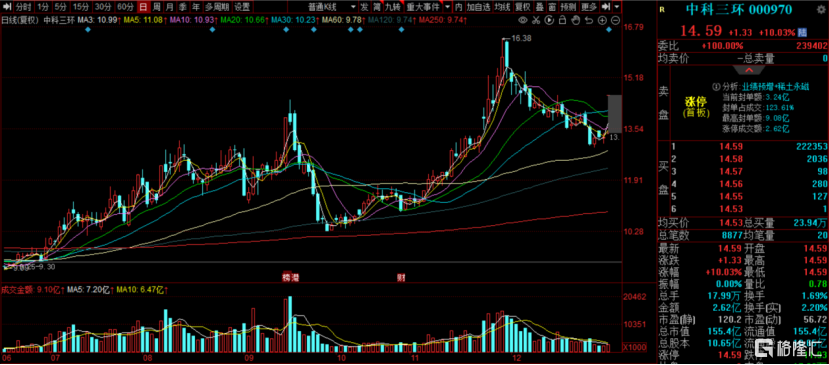829x365 pixels.
Task: Open the settings gear beside 000970
Action: pyautogui.click(x=821, y=10)
